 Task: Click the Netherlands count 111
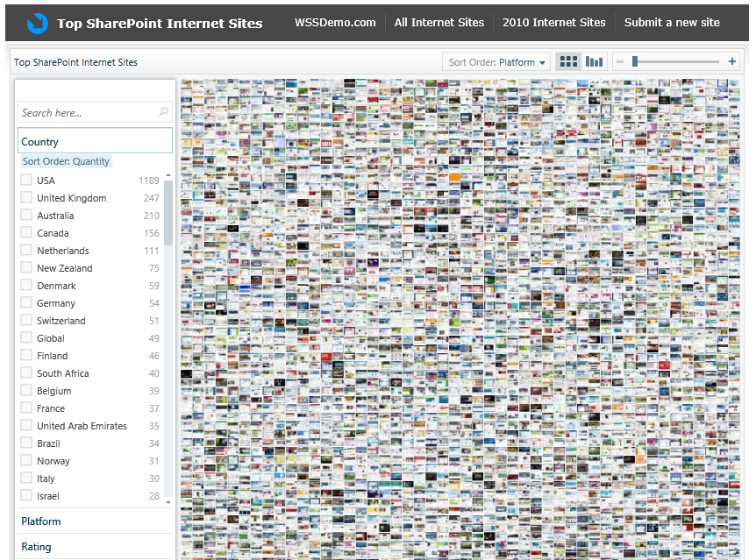152,251
